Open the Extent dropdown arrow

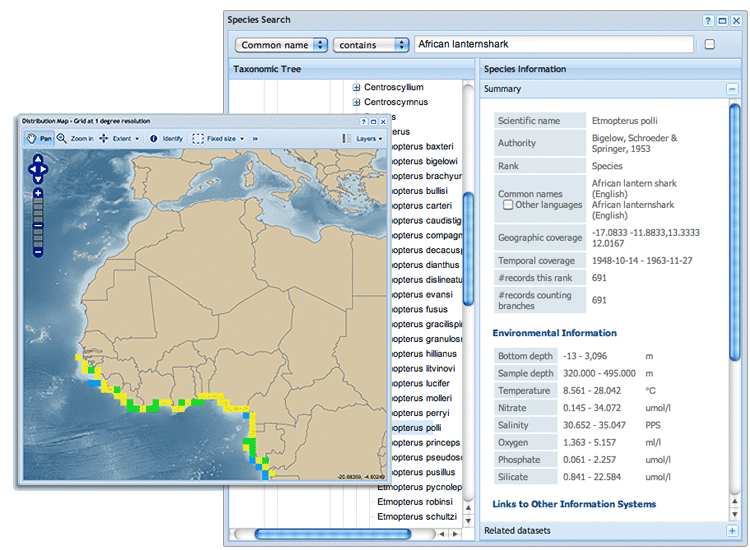coord(137,139)
